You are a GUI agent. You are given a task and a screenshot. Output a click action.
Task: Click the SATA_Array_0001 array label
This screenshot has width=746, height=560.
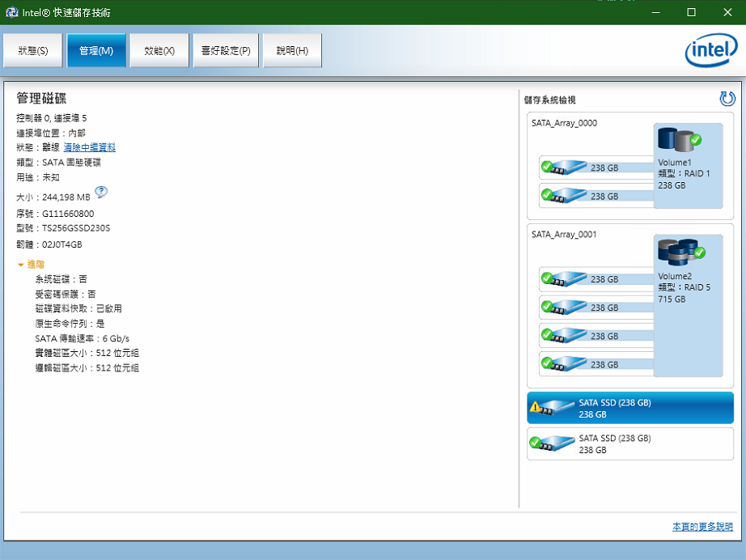click(564, 235)
